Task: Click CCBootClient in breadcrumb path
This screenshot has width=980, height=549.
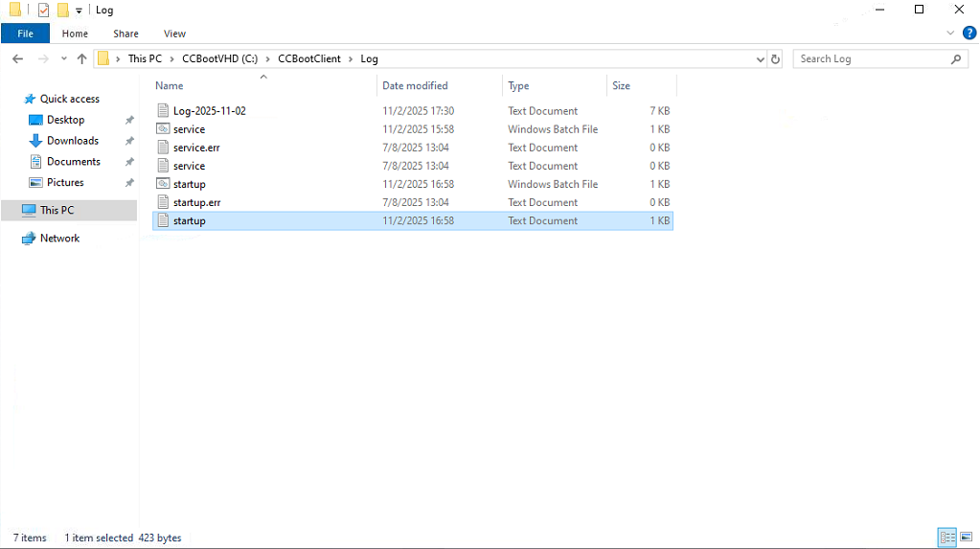Action: (308, 58)
